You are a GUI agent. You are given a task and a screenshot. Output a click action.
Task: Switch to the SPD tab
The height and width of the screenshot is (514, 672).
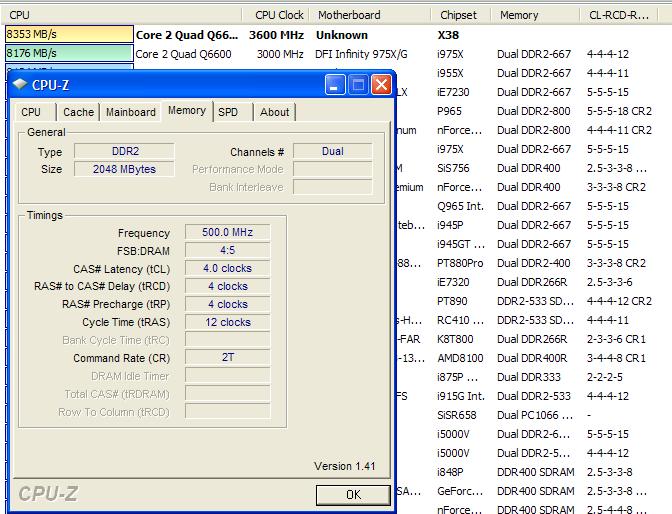(x=228, y=112)
